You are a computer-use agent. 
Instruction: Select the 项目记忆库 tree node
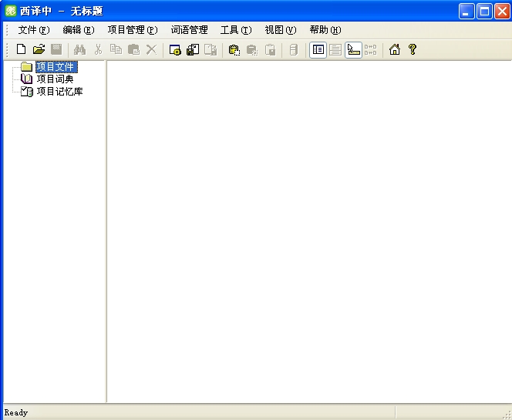(x=59, y=92)
